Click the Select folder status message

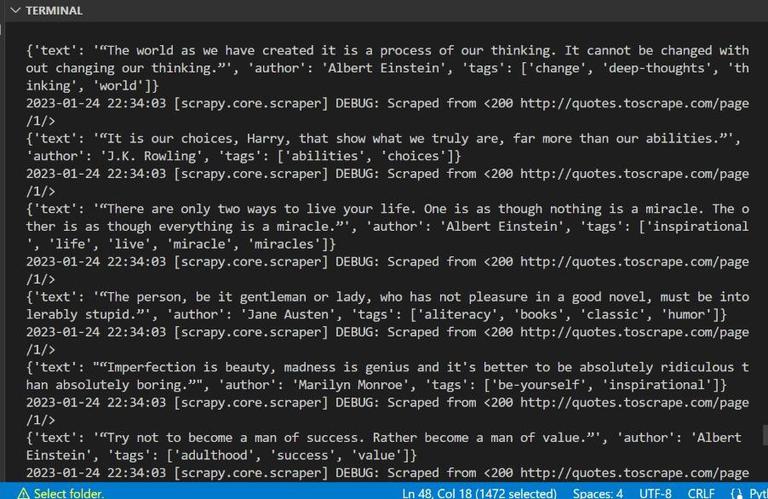coord(69,493)
